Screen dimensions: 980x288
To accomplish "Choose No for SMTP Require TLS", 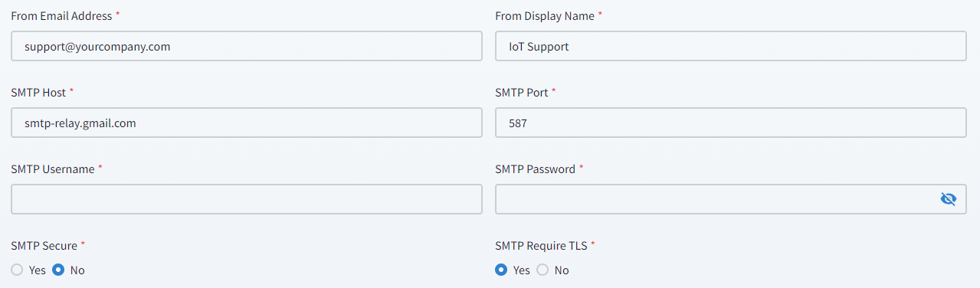I will coord(542,270).
